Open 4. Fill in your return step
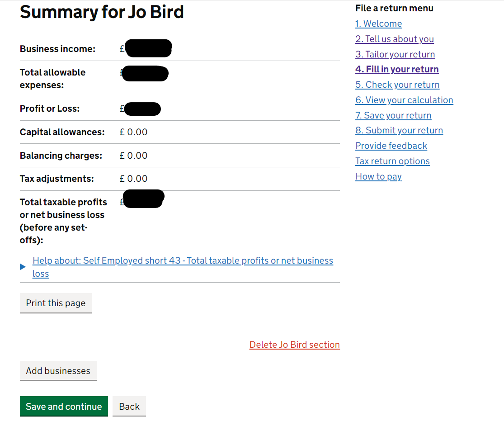The image size is (504, 421). point(397,69)
